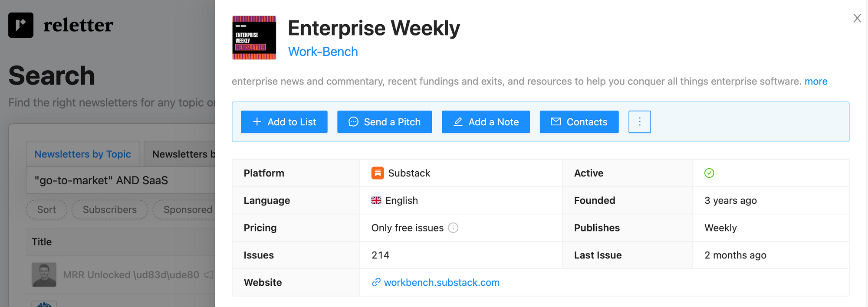868x307 pixels.
Task: Click the 214 issues value
Action: pyautogui.click(x=381, y=255)
